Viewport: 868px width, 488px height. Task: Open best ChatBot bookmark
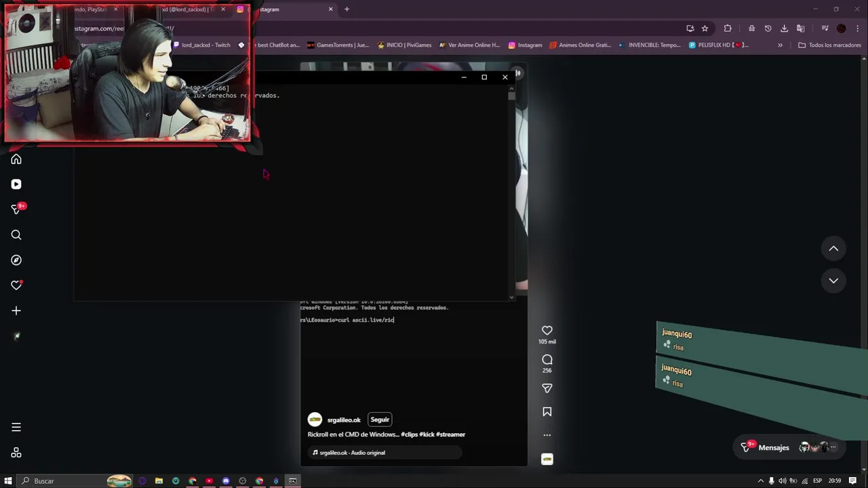pyautogui.click(x=269, y=45)
